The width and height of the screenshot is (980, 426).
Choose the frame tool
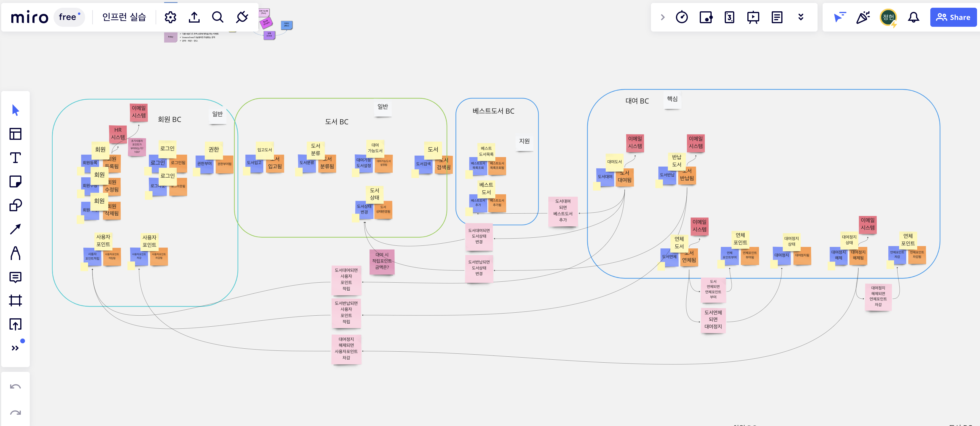click(x=15, y=300)
